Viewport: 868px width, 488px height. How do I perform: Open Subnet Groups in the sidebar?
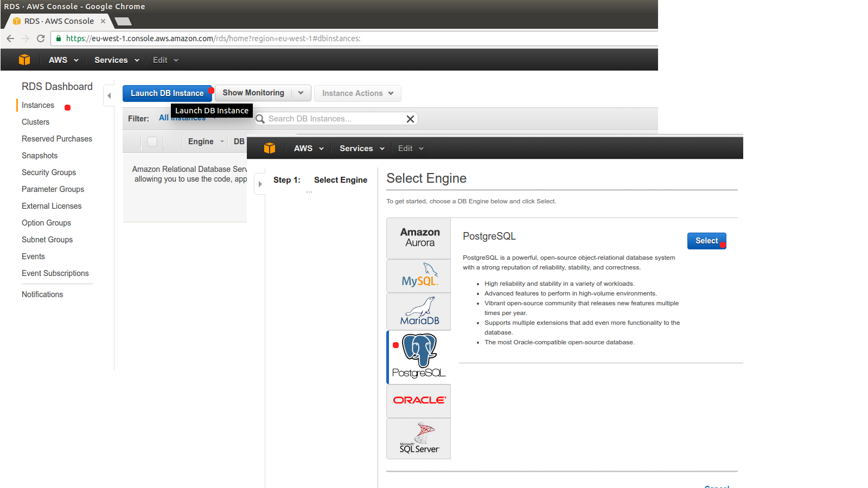[x=47, y=240]
